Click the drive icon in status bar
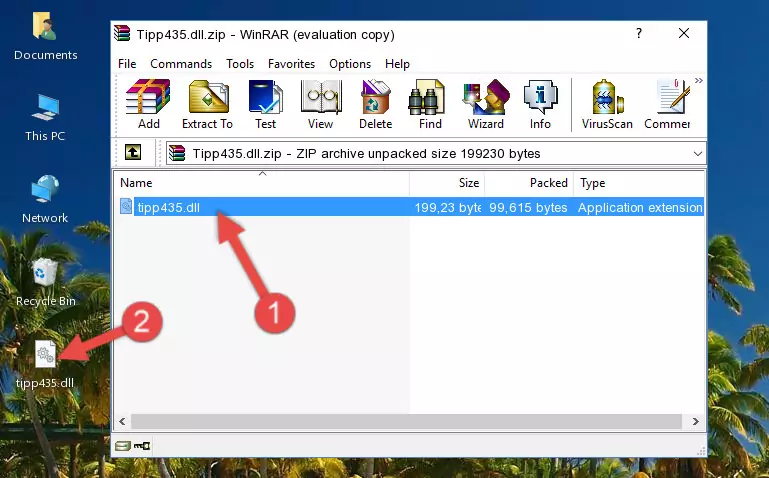This screenshot has height=478, width=769. point(123,446)
